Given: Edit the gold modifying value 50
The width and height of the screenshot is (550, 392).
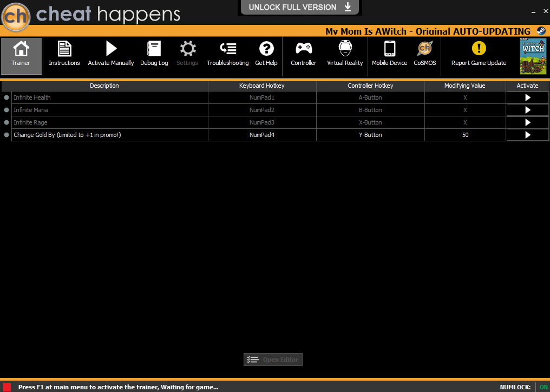Looking at the screenshot, I should click(x=465, y=135).
